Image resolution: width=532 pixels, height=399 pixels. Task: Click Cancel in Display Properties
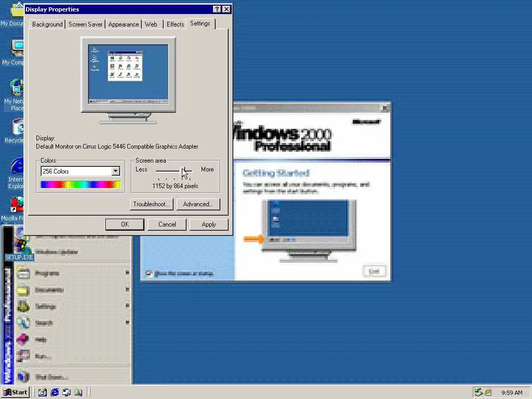(x=167, y=224)
